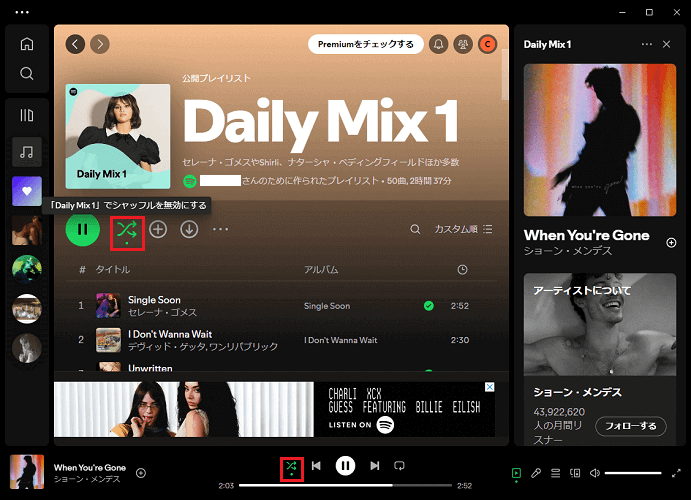Go forward with the right arrow button
691x500 pixels.
tap(100, 44)
